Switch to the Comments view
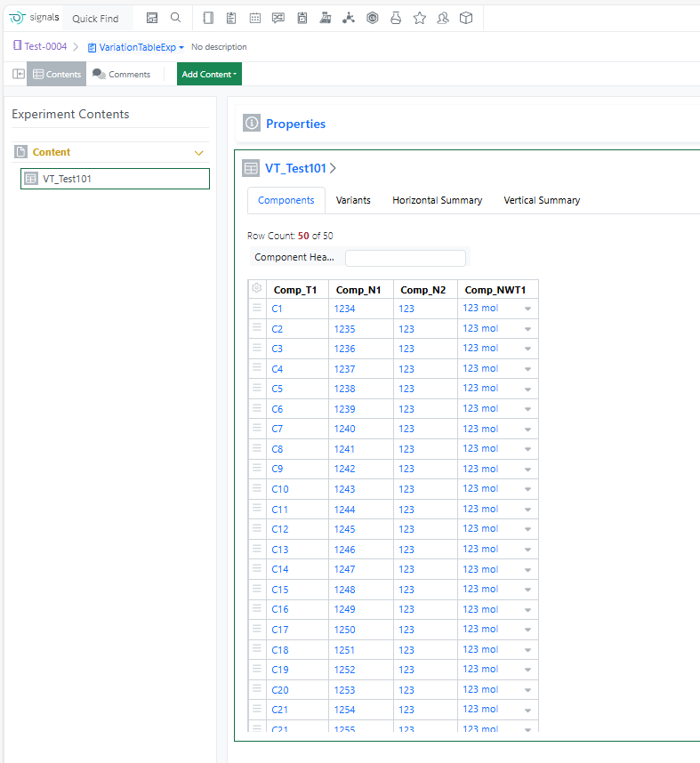700x763 pixels. click(122, 74)
